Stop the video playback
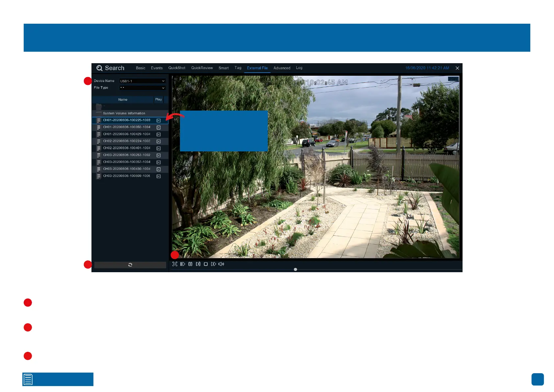The height and width of the screenshot is (392, 554). click(x=206, y=264)
